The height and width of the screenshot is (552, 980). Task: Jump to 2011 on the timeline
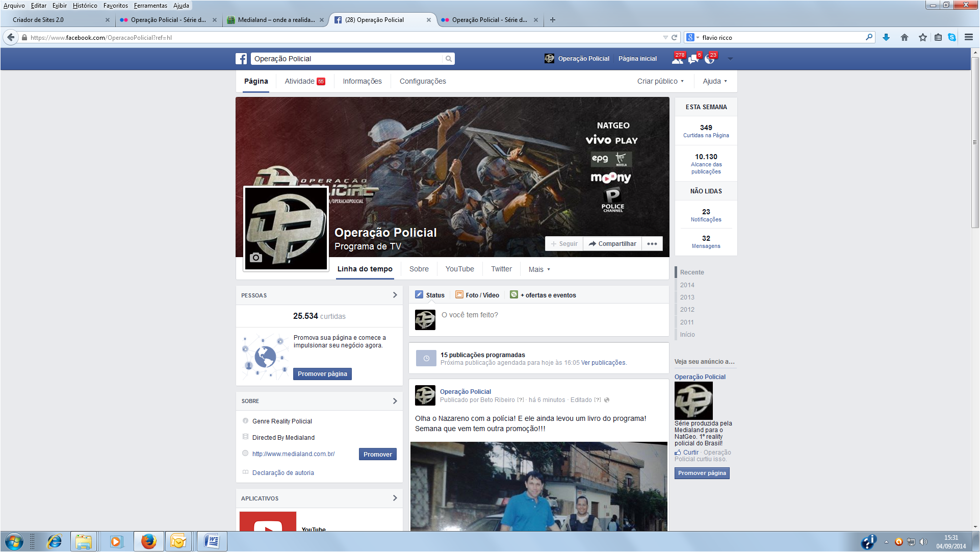coord(687,322)
